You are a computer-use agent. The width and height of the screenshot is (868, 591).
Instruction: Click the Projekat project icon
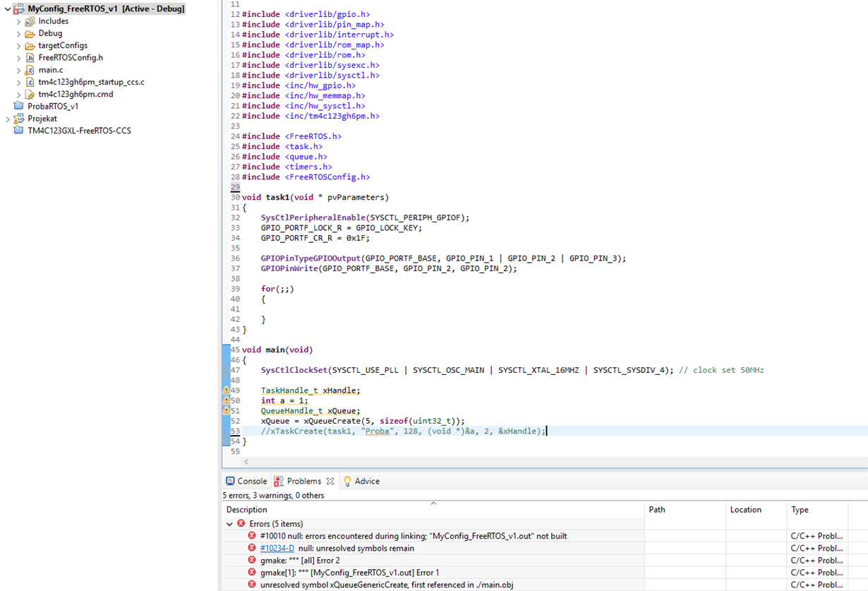click(x=19, y=119)
